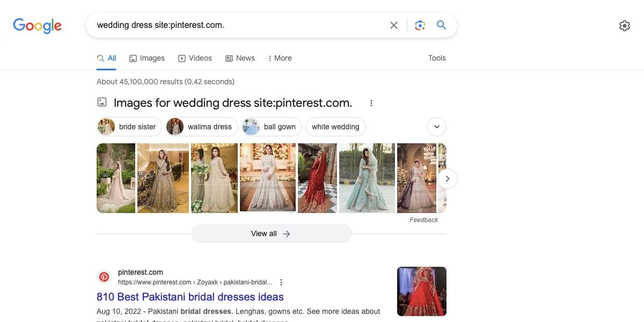Advance the image carousel with the right arrow
Viewport: 644px width, 322px height.
(447, 178)
